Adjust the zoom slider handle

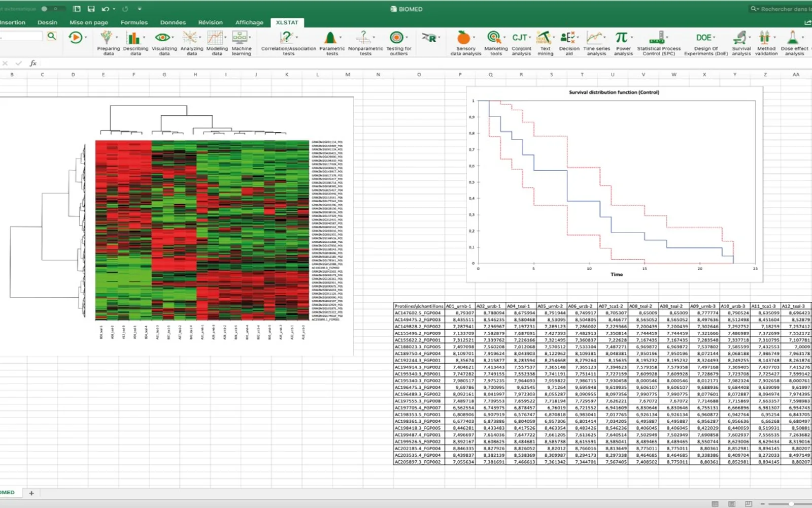coord(791,503)
